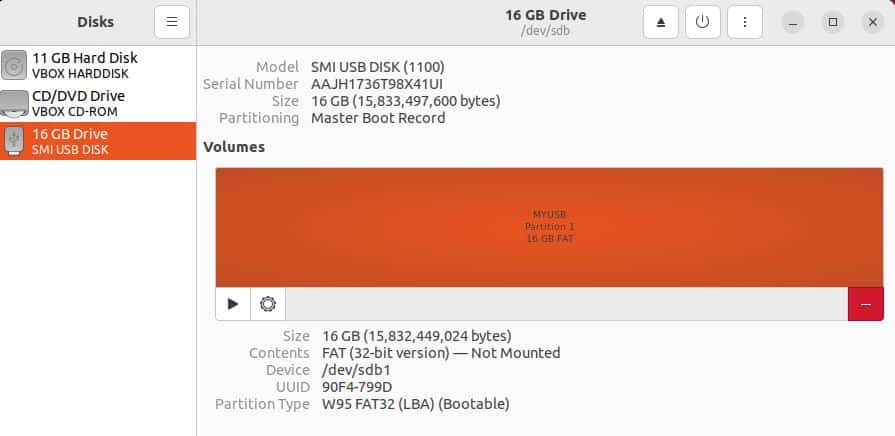This screenshot has height=436, width=895.
Task: Click the Volumes section heading
Action: (234, 147)
